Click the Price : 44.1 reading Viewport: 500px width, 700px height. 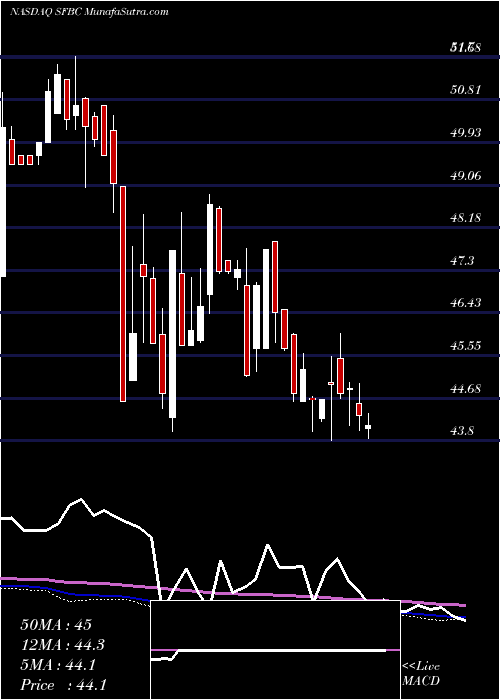point(63,685)
